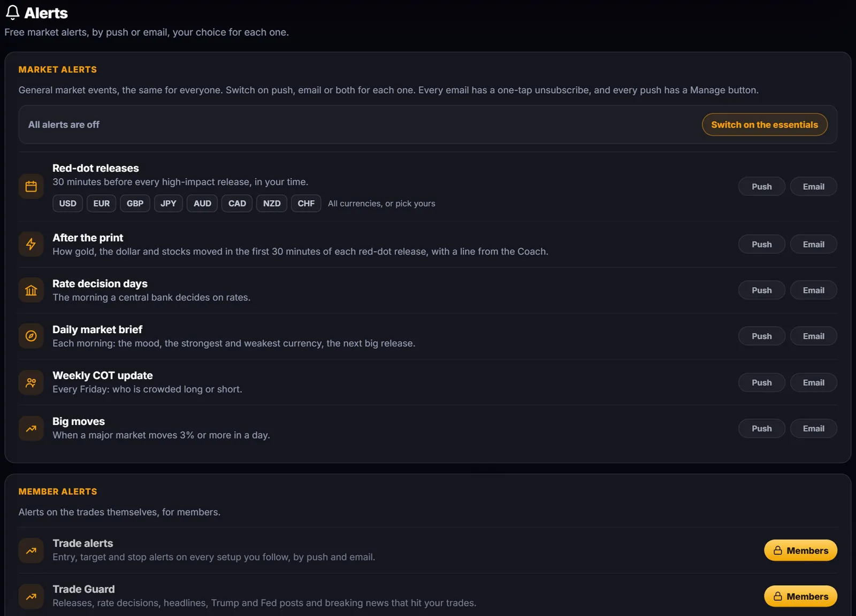
Task: Click the trending arrow icon for Big moves
Action: pos(31,428)
